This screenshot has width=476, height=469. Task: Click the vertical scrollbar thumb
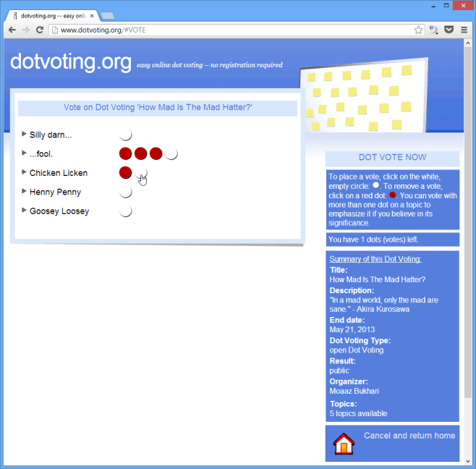tap(468, 221)
